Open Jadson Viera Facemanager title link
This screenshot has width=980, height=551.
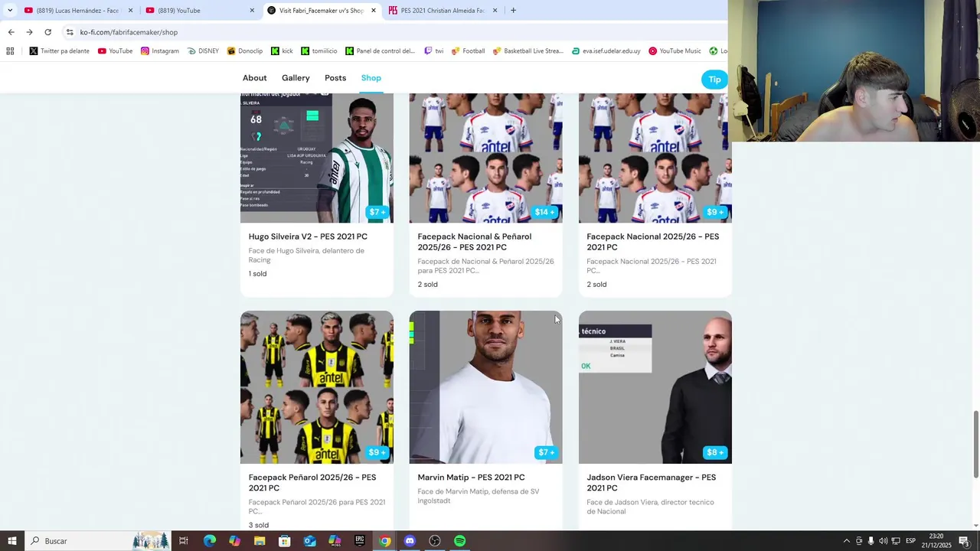click(652, 483)
